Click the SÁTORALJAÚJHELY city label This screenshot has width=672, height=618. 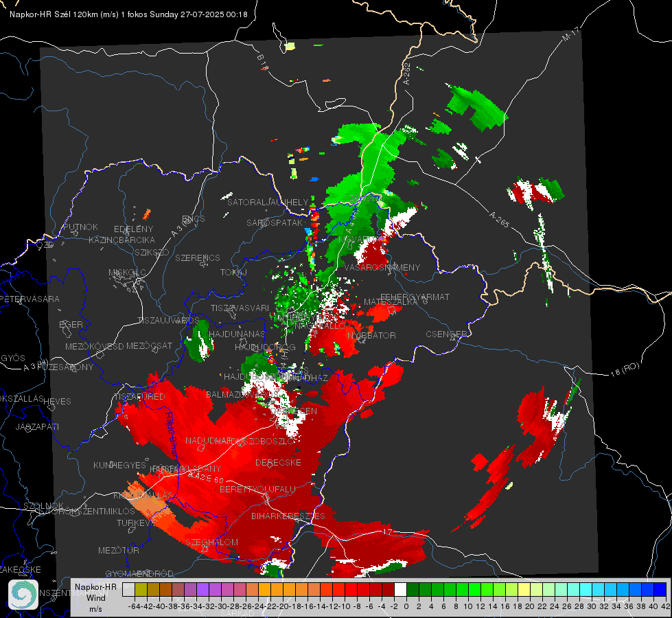268,202
